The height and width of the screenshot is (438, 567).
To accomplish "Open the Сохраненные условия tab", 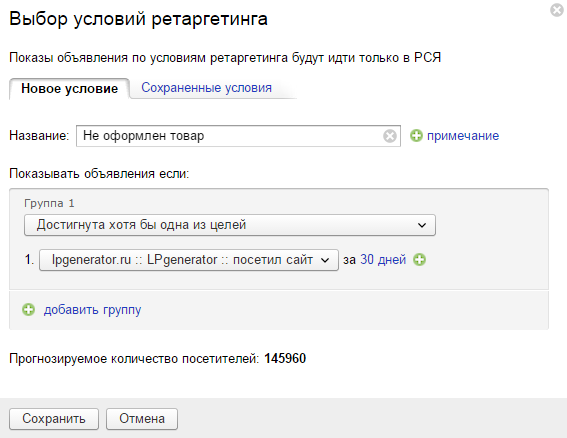I will pyautogui.click(x=206, y=88).
